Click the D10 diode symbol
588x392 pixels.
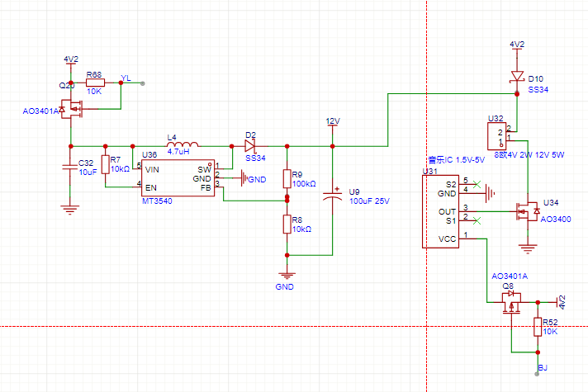517,76
